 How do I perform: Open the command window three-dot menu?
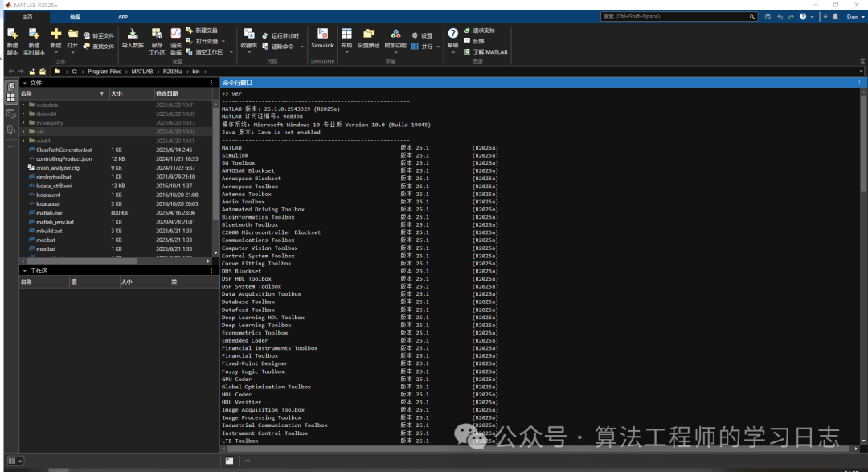[x=859, y=83]
